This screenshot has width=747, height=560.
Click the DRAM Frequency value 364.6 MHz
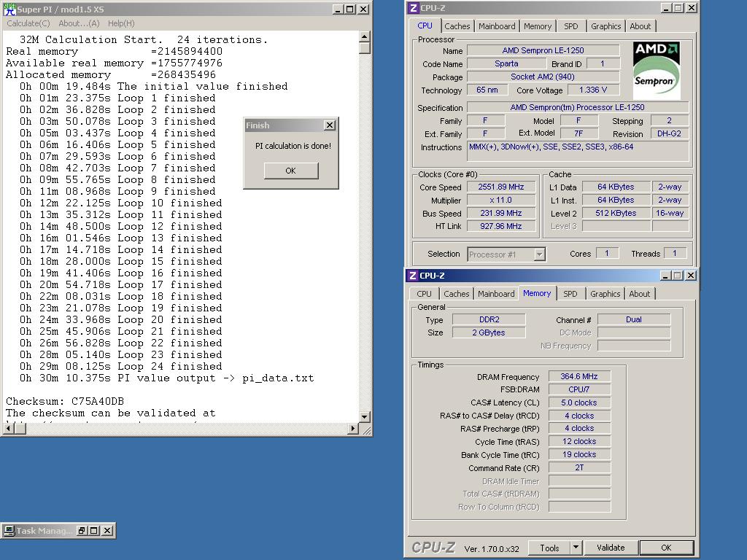579,377
